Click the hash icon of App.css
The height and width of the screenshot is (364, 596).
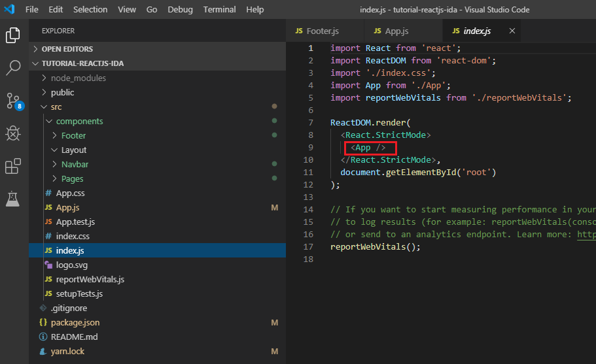coord(48,193)
